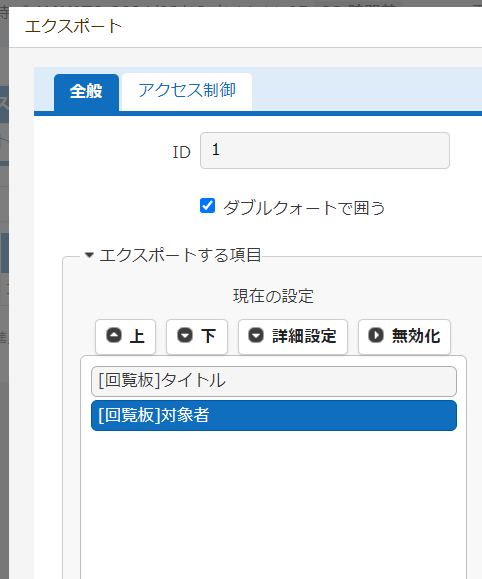The image size is (482, 579).
Task: Click the 現在の設定 heading
Action: point(273,296)
